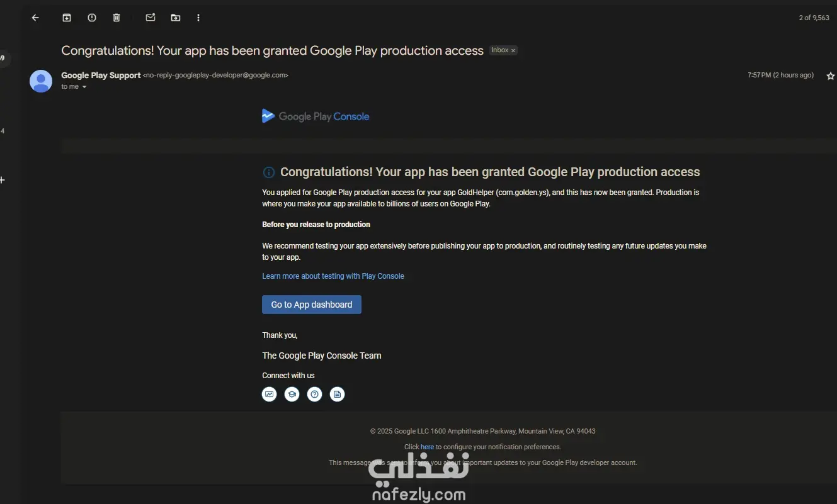Click the 'Go to App dashboard' button
Screen dimensions: 837x504
tap(312, 305)
